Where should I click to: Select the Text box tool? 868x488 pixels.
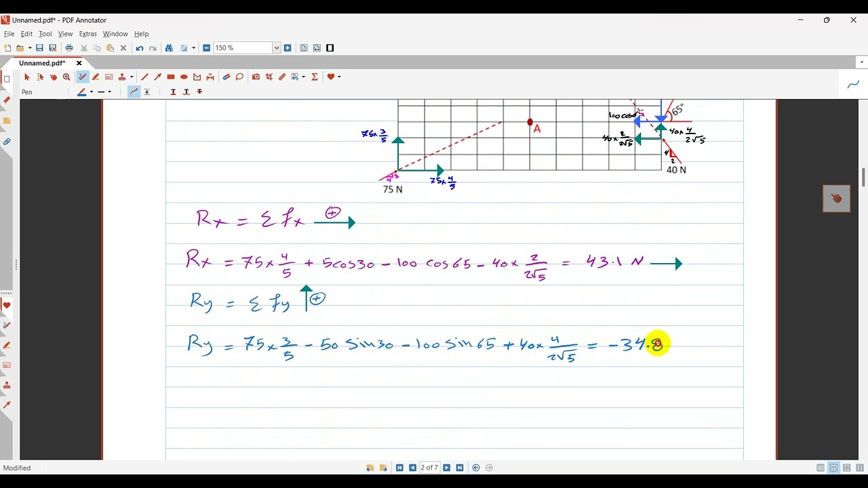tap(108, 77)
